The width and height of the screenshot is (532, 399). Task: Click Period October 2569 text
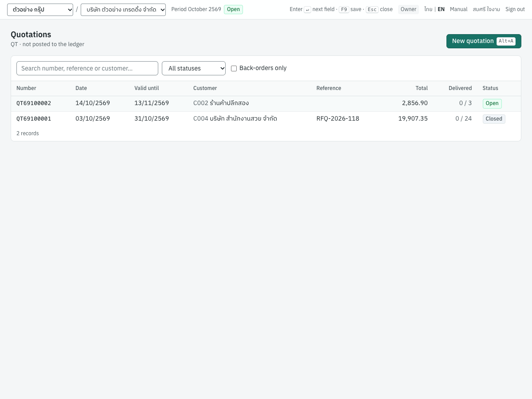tap(196, 9)
